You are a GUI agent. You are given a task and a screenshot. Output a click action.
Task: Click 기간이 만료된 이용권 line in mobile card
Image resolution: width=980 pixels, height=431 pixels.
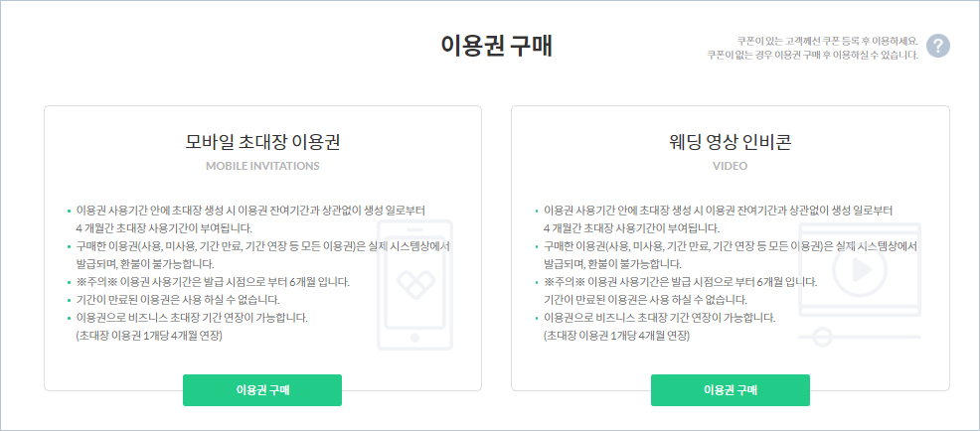point(182,300)
